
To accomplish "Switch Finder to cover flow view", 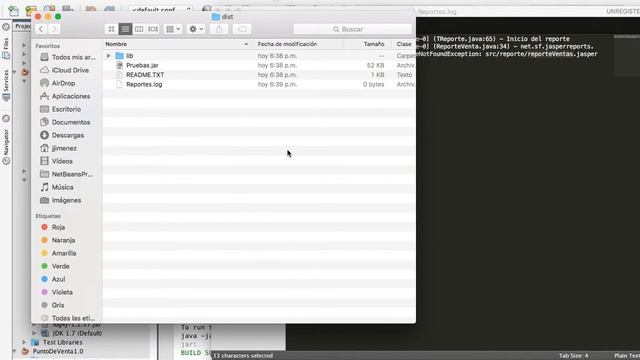I will tap(153, 29).
